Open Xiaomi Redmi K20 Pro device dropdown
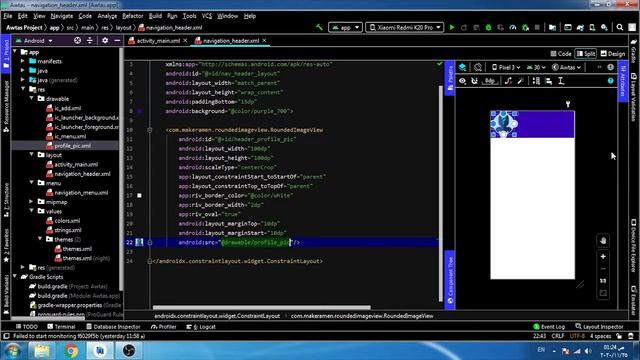640x360 pixels. pyautogui.click(x=404, y=27)
